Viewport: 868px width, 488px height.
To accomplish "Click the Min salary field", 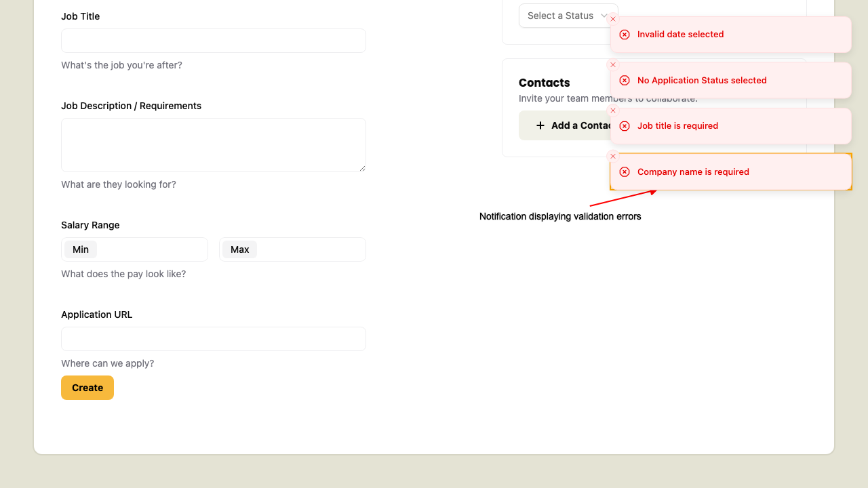I will (134, 249).
